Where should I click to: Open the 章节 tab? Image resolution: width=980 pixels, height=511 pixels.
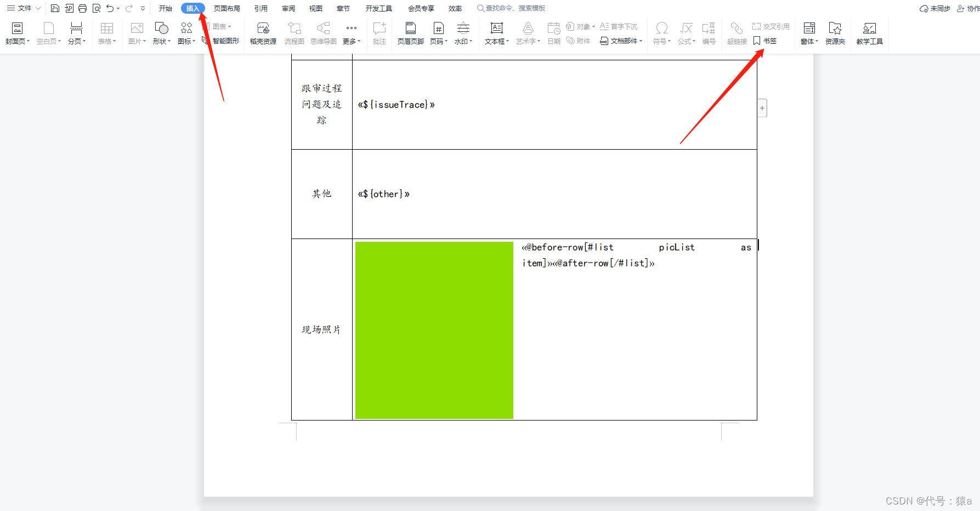point(343,8)
